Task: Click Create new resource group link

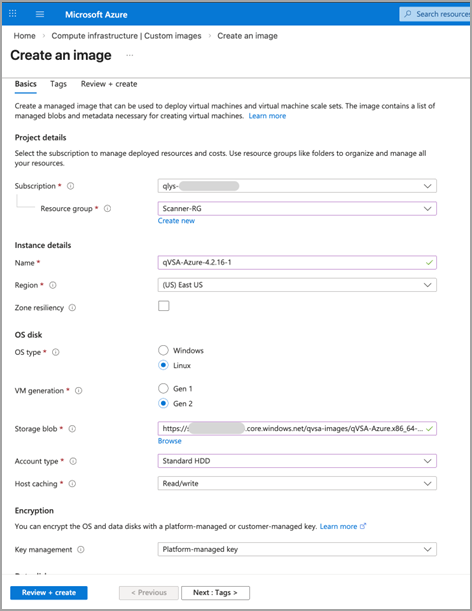Action: pyautogui.click(x=176, y=221)
